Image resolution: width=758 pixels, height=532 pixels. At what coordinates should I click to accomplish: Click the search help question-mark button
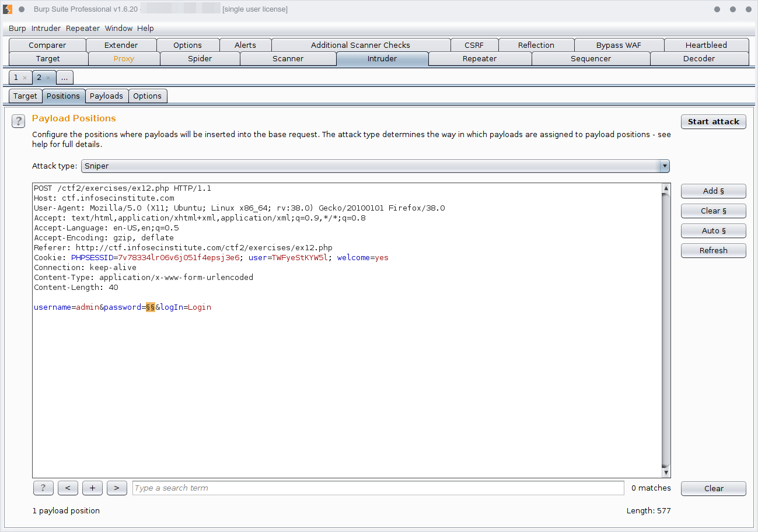tap(43, 488)
